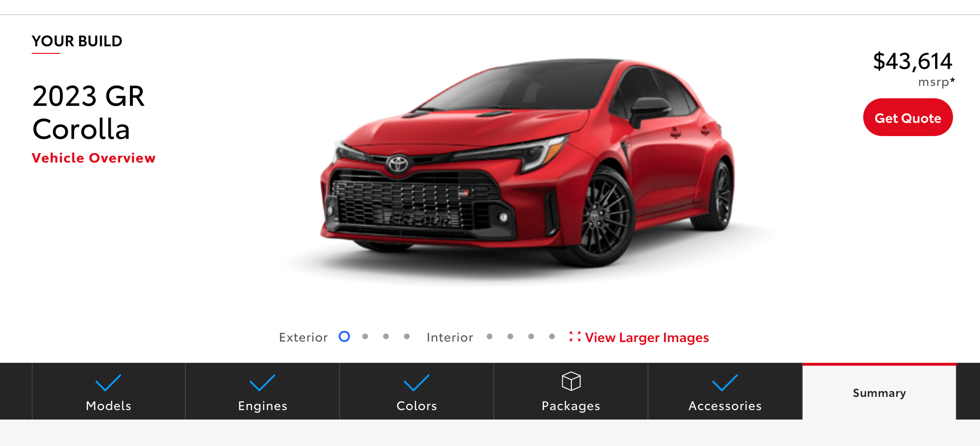Click the Get Quote button

(x=908, y=117)
